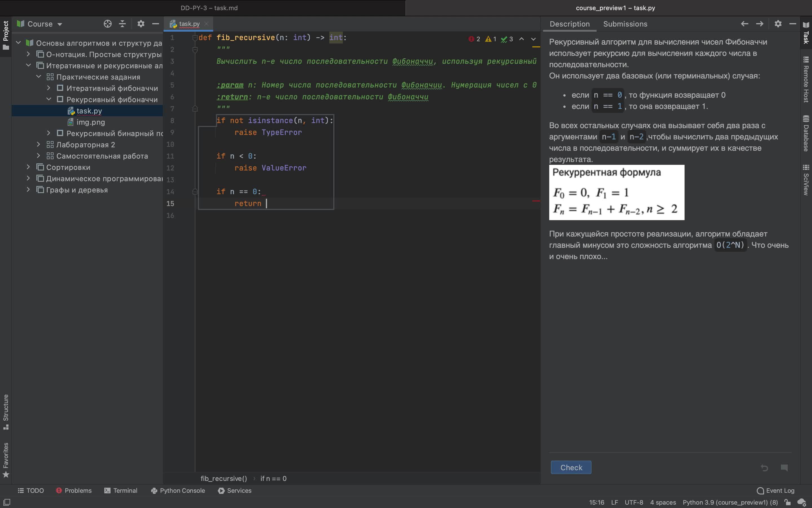Collapse Итеративные и рекурсивные section
812x508 pixels.
(28, 65)
